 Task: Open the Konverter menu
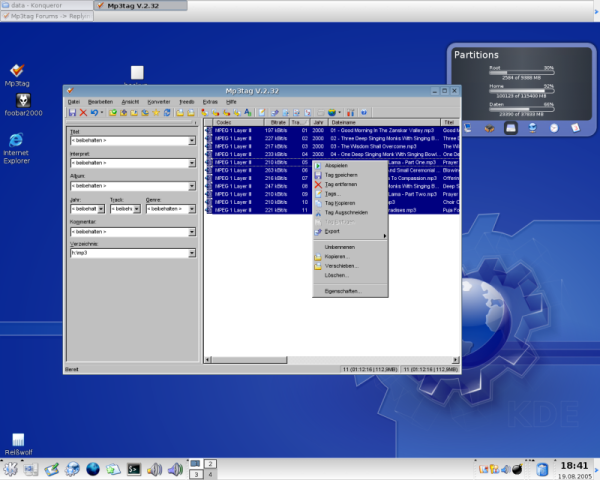pos(159,102)
